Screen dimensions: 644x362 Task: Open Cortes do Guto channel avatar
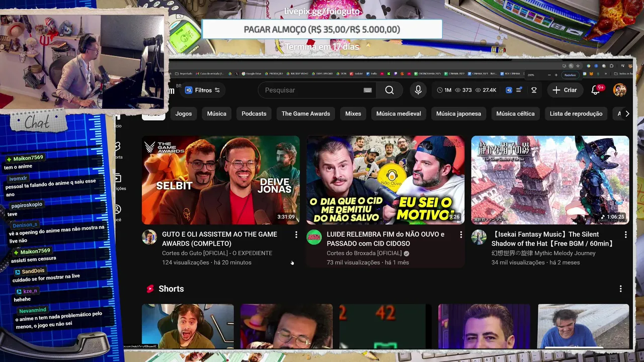pos(149,237)
